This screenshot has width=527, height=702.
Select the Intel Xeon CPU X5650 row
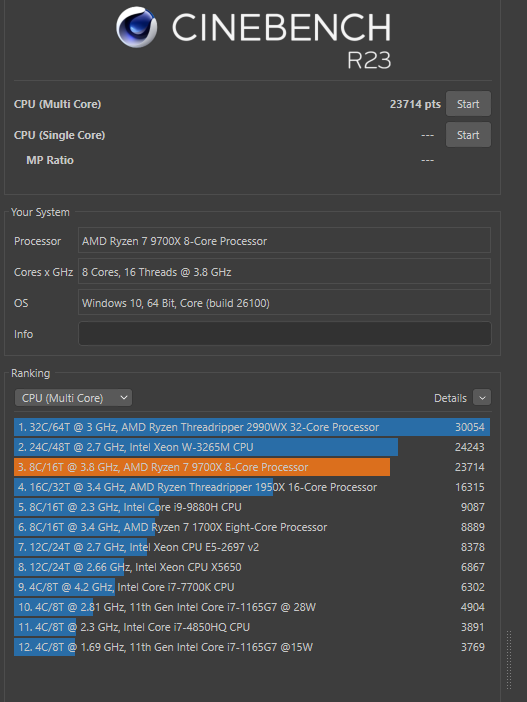click(x=252, y=567)
